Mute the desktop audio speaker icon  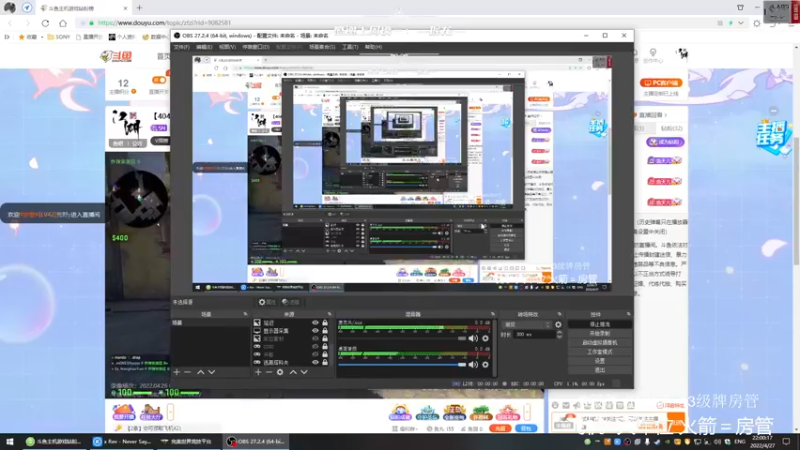(473, 364)
